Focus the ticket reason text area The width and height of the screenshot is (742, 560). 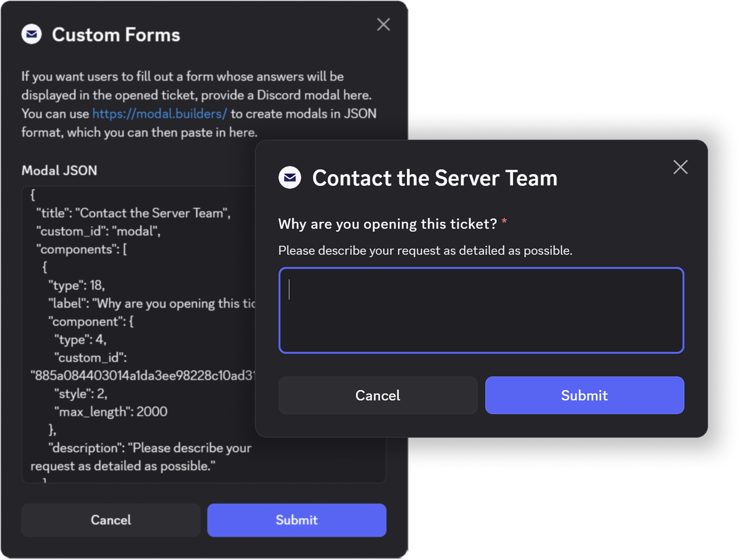tap(481, 310)
